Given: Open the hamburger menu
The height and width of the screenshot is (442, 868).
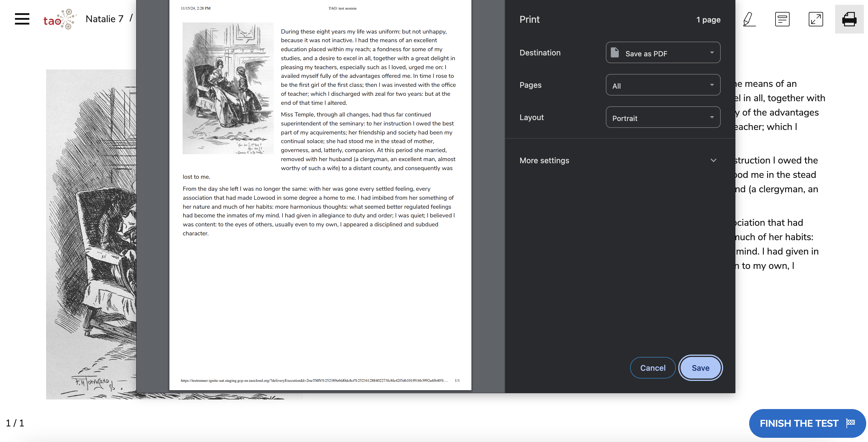Looking at the screenshot, I should 22,19.
